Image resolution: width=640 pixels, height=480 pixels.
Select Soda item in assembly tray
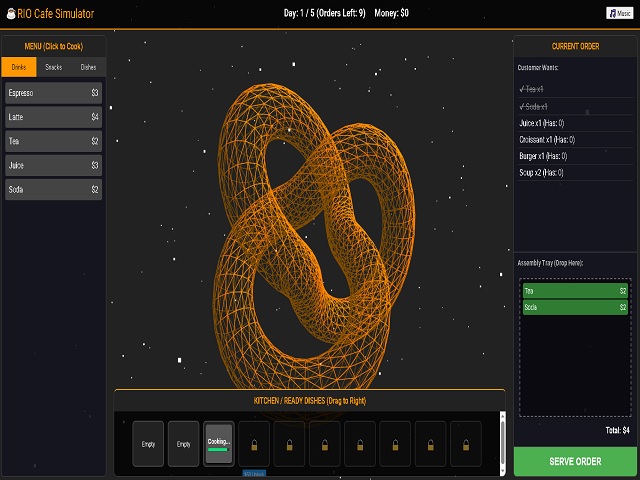[575, 307]
